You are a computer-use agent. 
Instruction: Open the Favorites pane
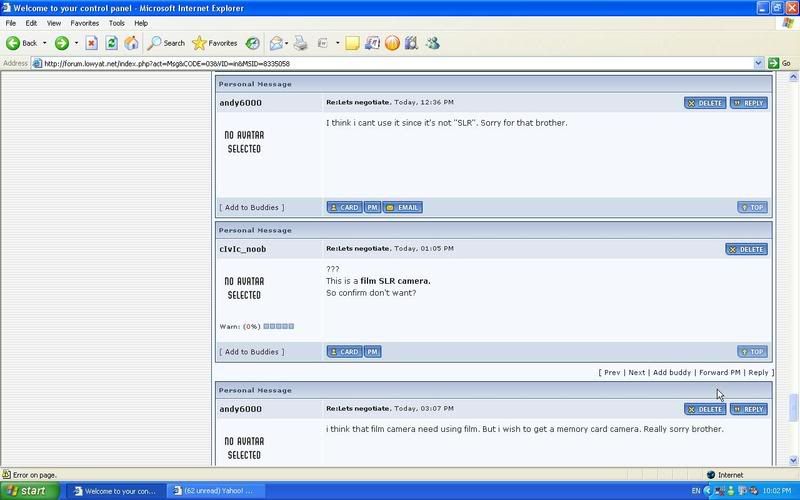tap(215, 43)
